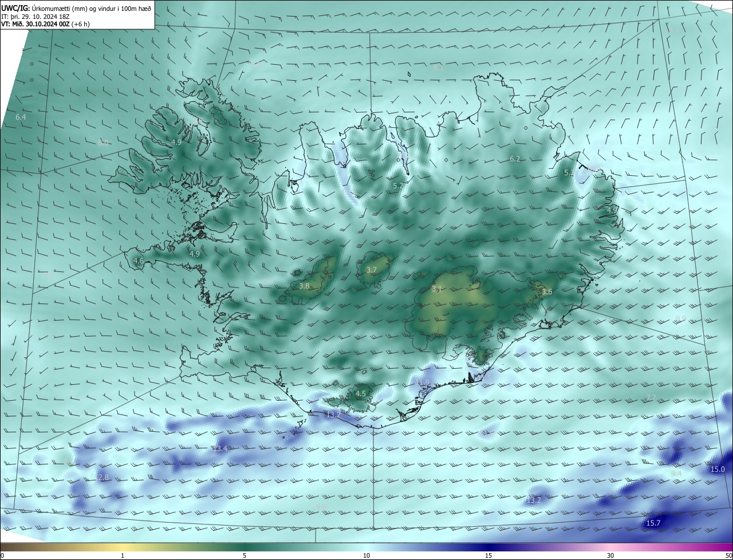Click the 13.4 value label
Image resolution: width=733 pixels, height=560 pixels.
pos(220,448)
